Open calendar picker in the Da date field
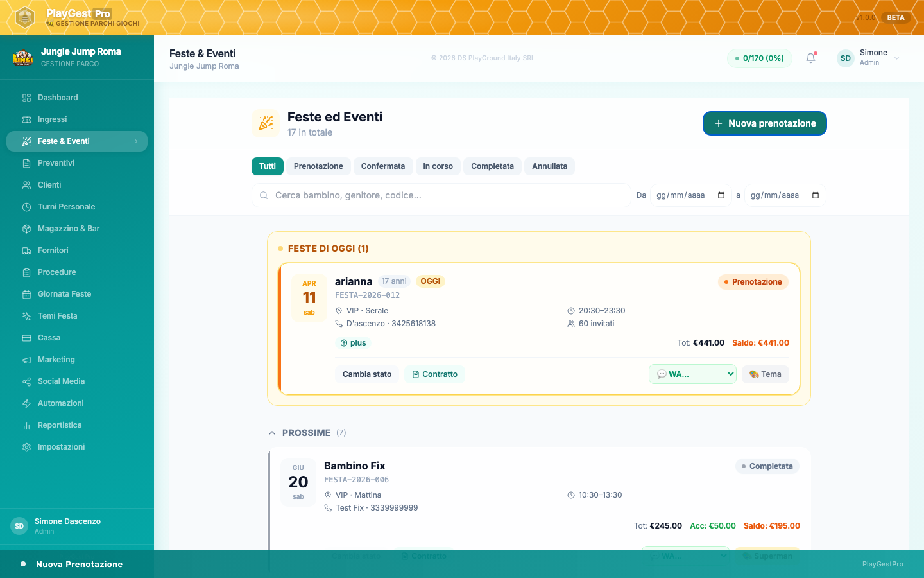This screenshot has height=578, width=924. click(721, 195)
